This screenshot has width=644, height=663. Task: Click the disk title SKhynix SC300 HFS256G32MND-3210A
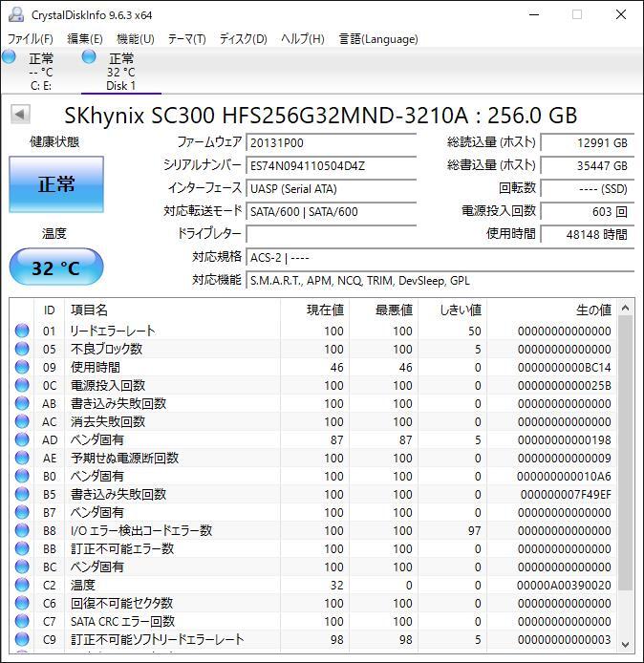click(267, 116)
